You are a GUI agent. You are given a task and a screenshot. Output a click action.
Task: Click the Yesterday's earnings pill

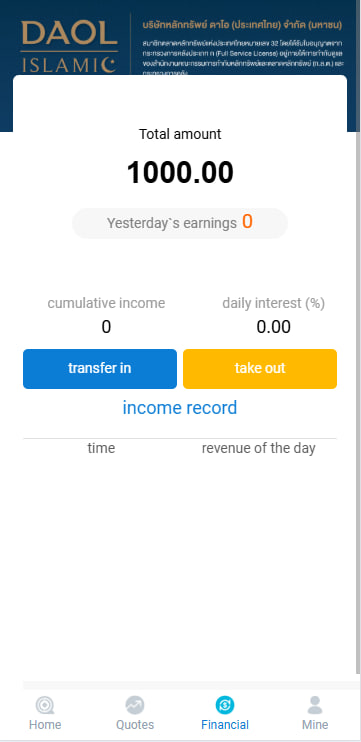(x=180, y=223)
